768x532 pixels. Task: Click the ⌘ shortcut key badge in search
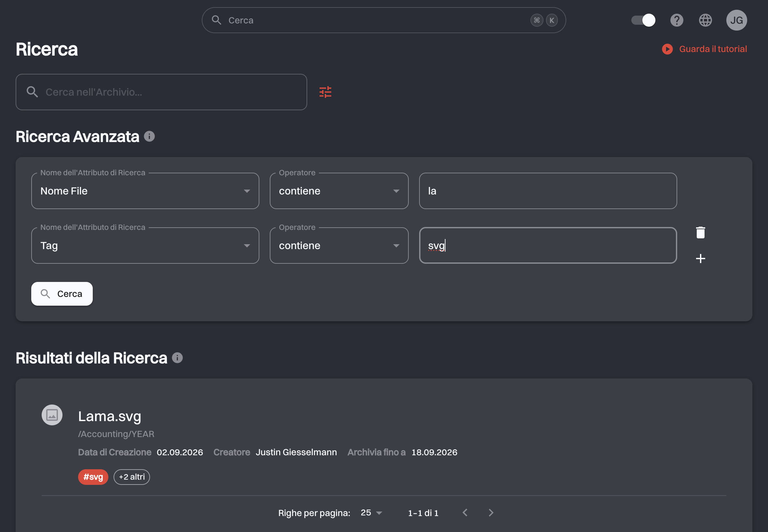pyautogui.click(x=537, y=20)
